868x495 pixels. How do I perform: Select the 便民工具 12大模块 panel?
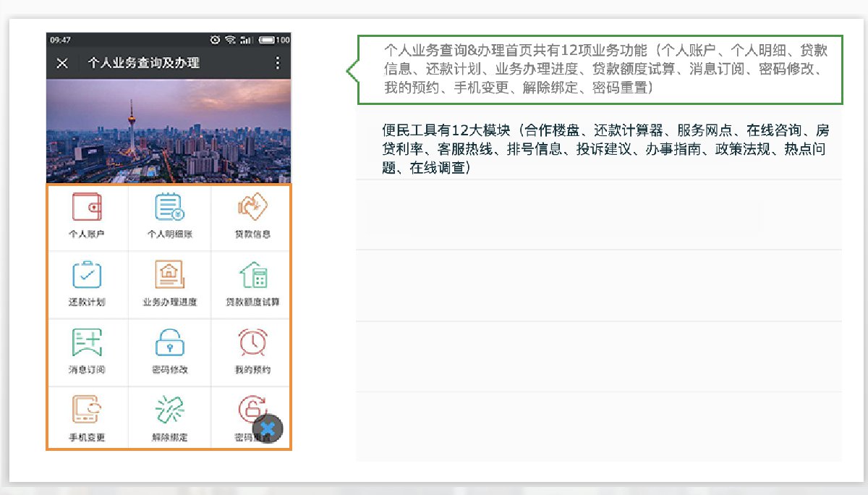pos(600,149)
